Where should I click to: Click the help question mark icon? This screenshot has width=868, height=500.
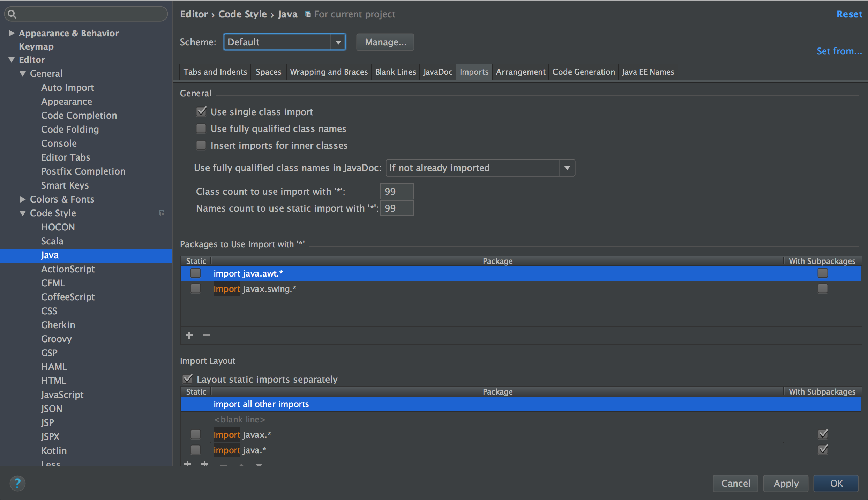tap(17, 483)
